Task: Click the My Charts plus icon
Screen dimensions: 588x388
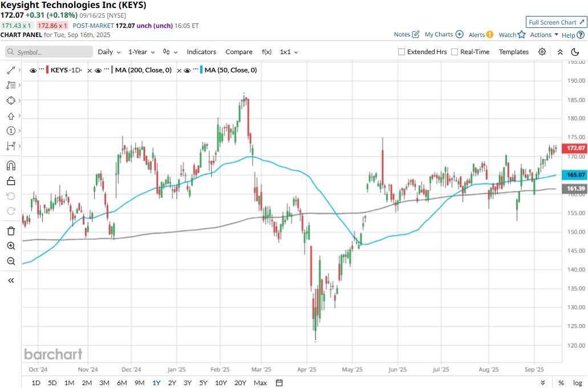Action: pos(459,34)
